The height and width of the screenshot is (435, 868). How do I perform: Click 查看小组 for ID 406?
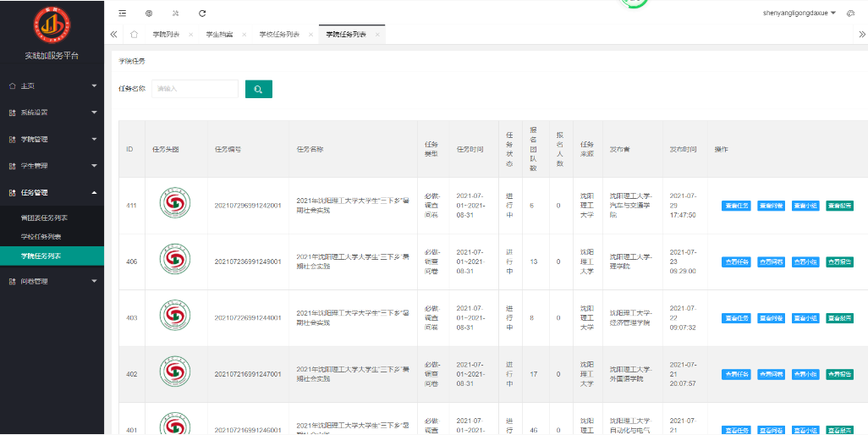pyautogui.click(x=805, y=262)
